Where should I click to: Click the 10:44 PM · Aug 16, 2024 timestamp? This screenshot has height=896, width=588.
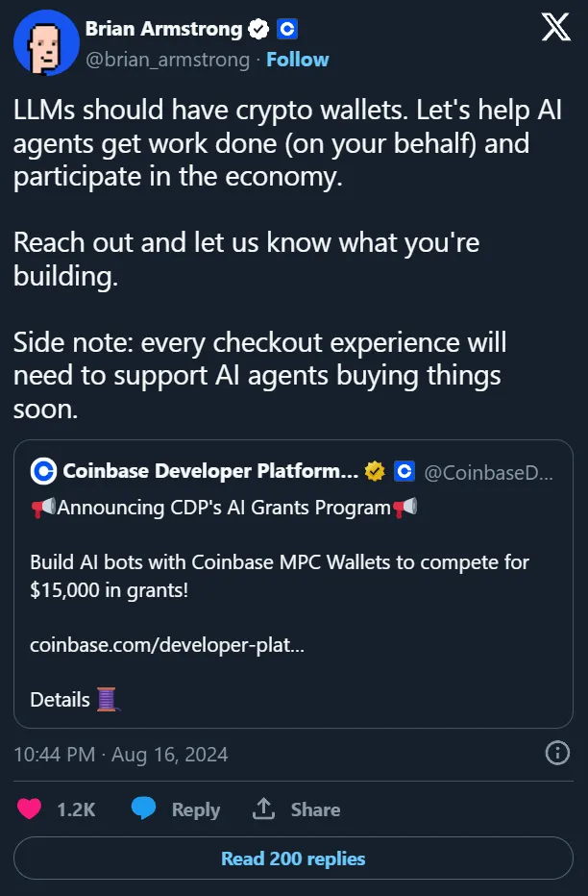point(121,754)
